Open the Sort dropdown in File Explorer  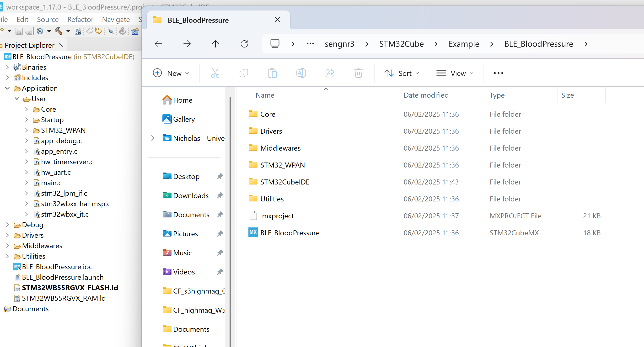[402, 73]
